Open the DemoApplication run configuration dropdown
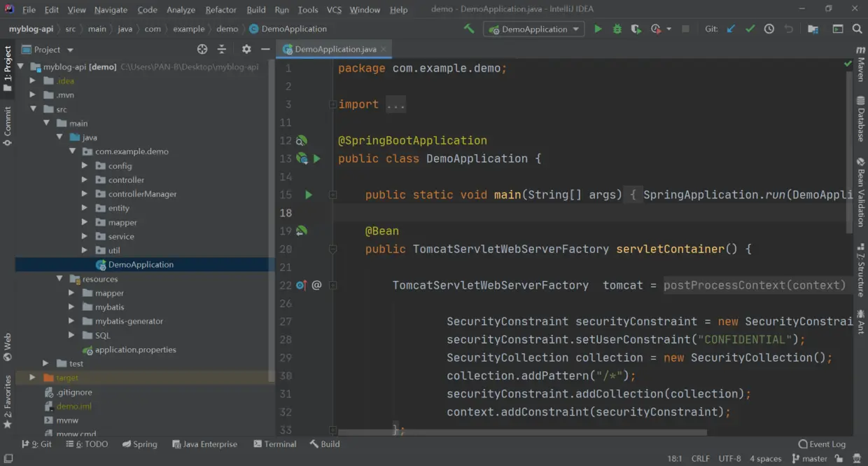This screenshot has width=868, height=466. (x=575, y=29)
